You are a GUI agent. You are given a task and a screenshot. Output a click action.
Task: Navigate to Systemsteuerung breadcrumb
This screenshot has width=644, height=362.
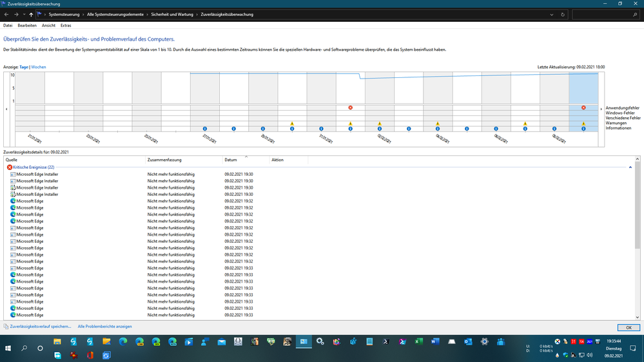pyautogui.click(x=64, y=14)
